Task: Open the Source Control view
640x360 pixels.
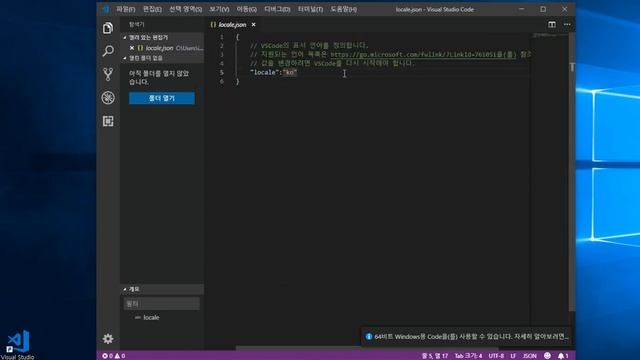Action: (x=108, y=74)
